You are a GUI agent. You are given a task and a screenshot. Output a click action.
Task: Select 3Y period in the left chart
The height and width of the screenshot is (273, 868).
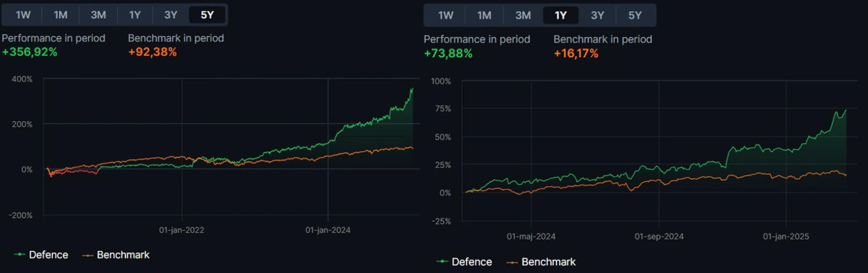tap(171, 15)
